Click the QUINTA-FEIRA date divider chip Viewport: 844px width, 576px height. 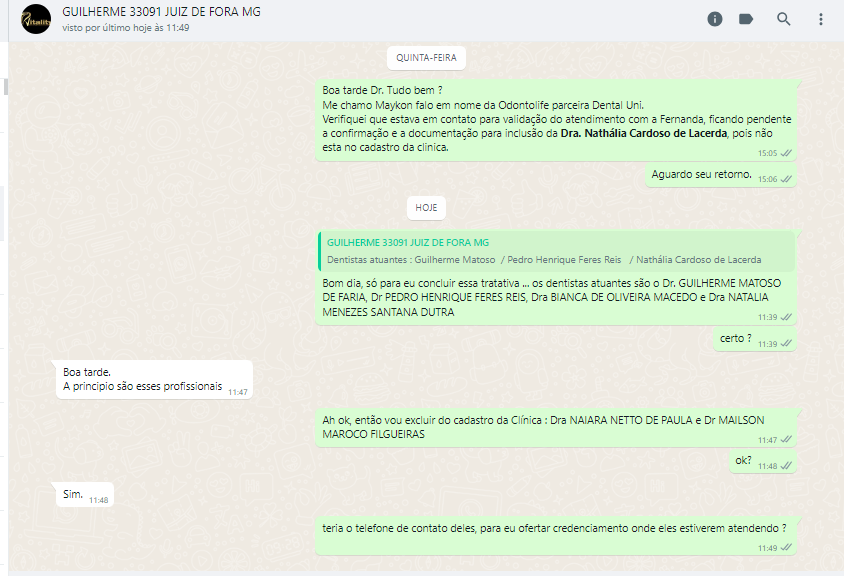(426, 58)
